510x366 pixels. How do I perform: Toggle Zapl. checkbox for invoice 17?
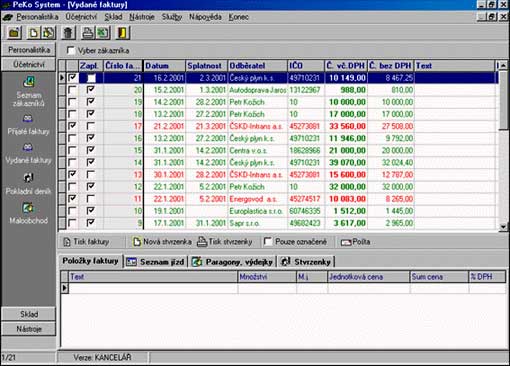click(91, 126)
